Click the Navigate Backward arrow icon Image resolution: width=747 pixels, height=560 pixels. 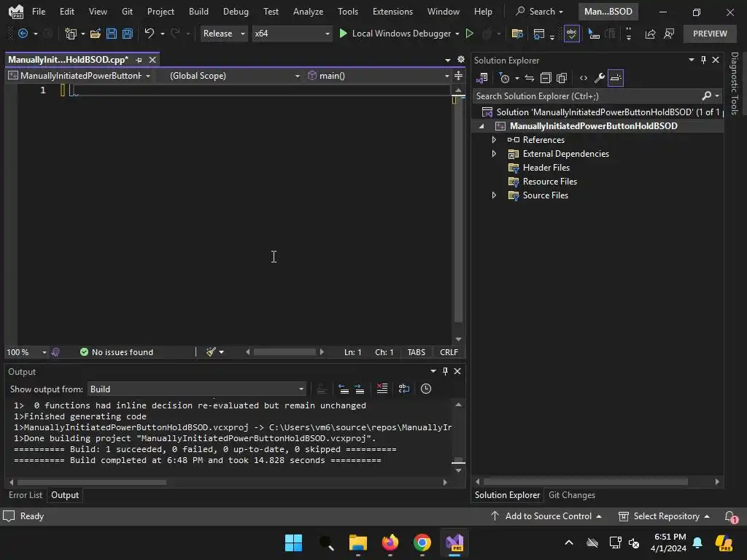point(23,34)
